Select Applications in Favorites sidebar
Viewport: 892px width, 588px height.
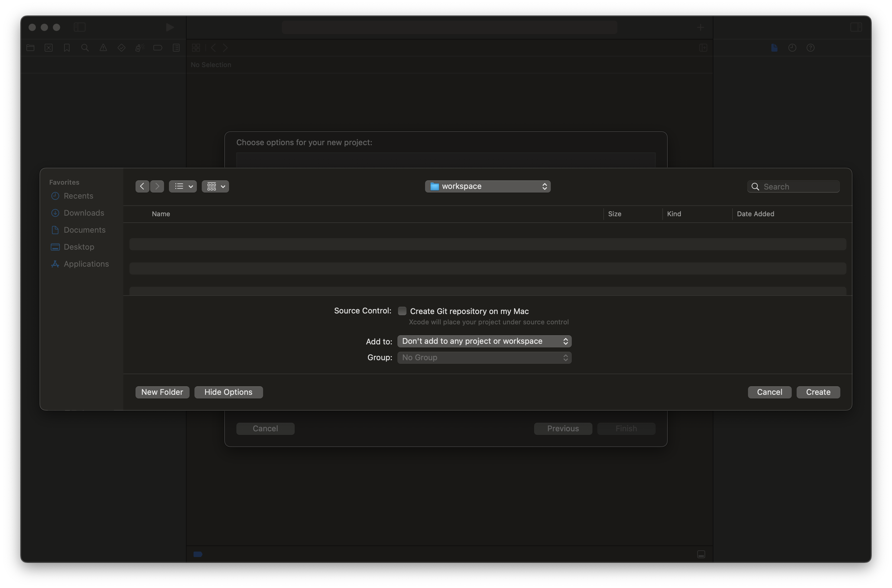coord(86,264)
